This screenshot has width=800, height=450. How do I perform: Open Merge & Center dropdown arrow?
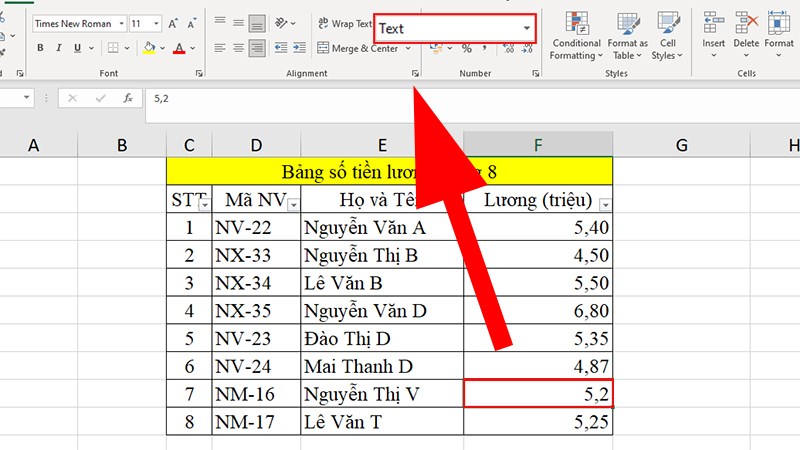(x=408, y=48)
